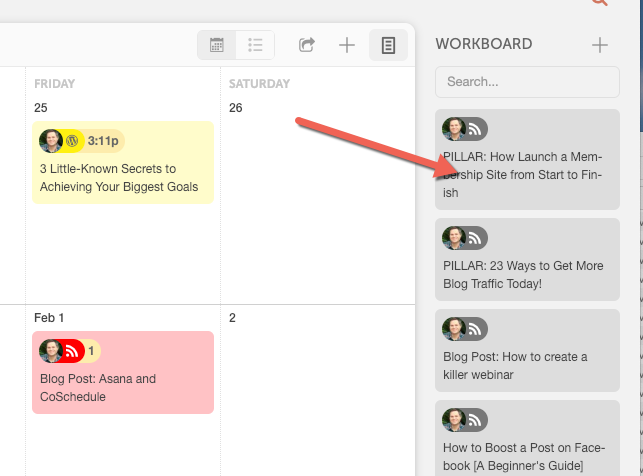Click red RSS icon on Feb 1 post
The width and height of the screenshot is (643, 476).
73,351
